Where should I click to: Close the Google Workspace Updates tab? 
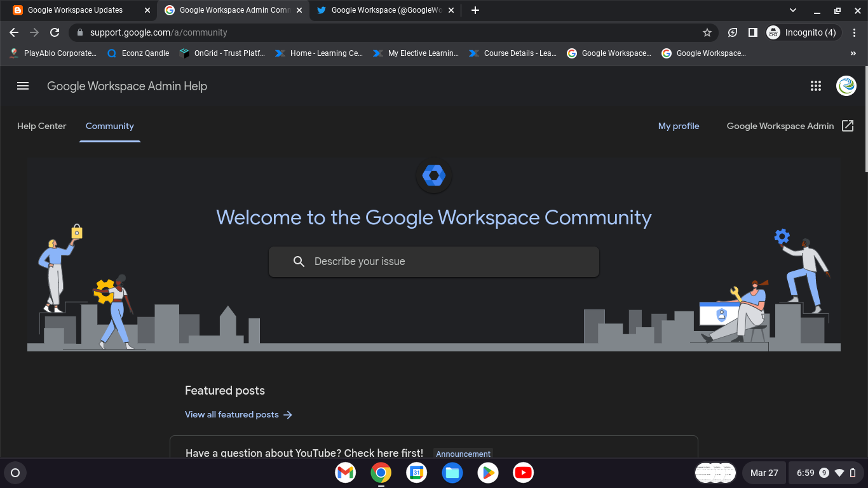147,10
